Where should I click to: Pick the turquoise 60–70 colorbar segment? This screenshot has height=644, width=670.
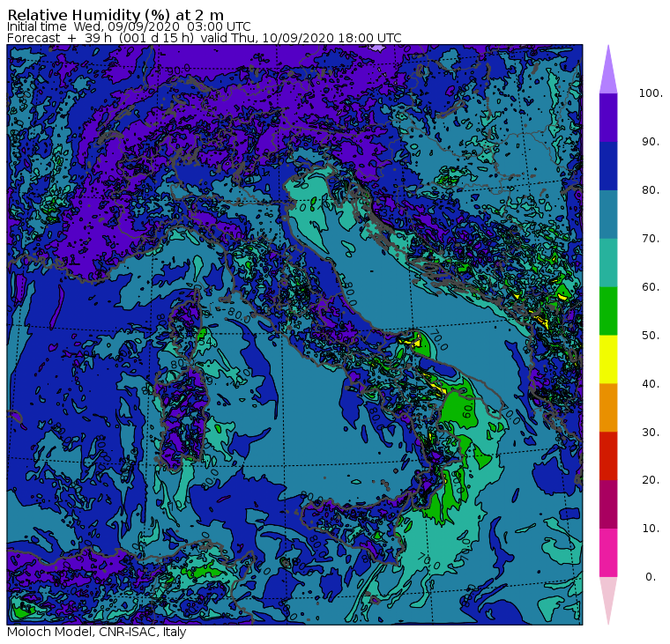coord(608,263)
